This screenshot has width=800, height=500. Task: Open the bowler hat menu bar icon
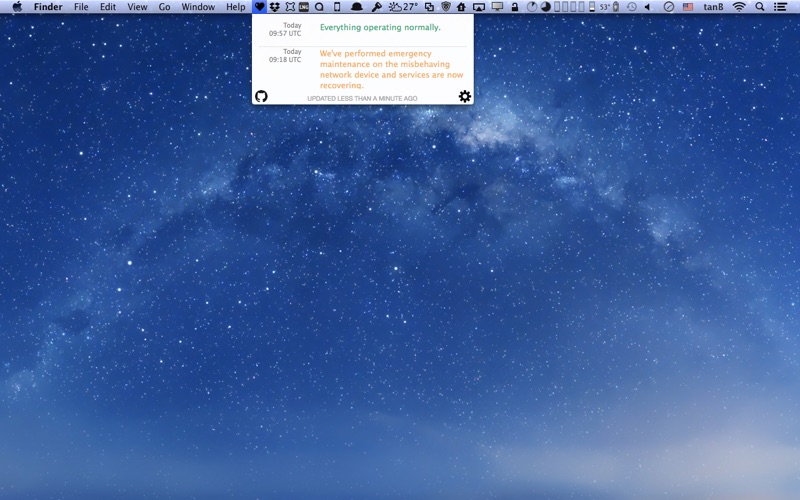pyautogui.click(x=357, y=7)
